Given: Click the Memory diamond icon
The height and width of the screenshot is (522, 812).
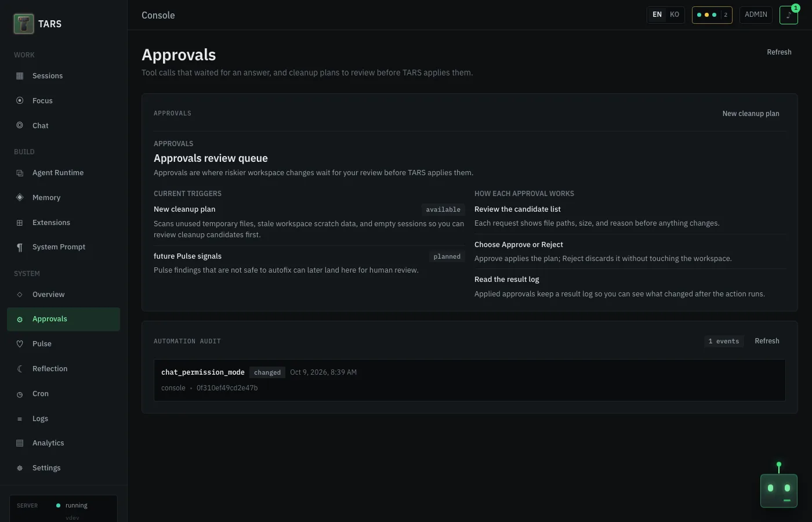Looking at the screenshot, I should click(x=20, y=197).
